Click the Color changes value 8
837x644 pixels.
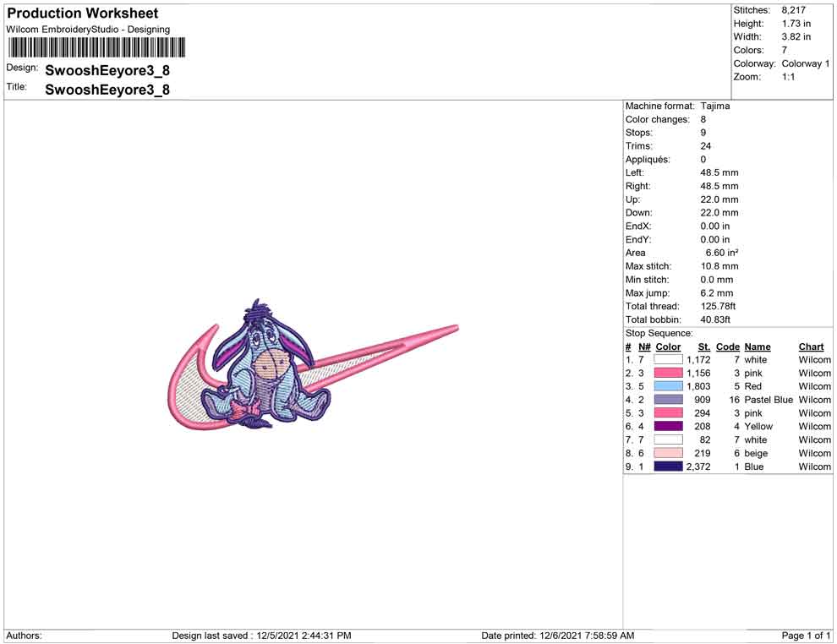pyautogui.click(x=703, y=119)
